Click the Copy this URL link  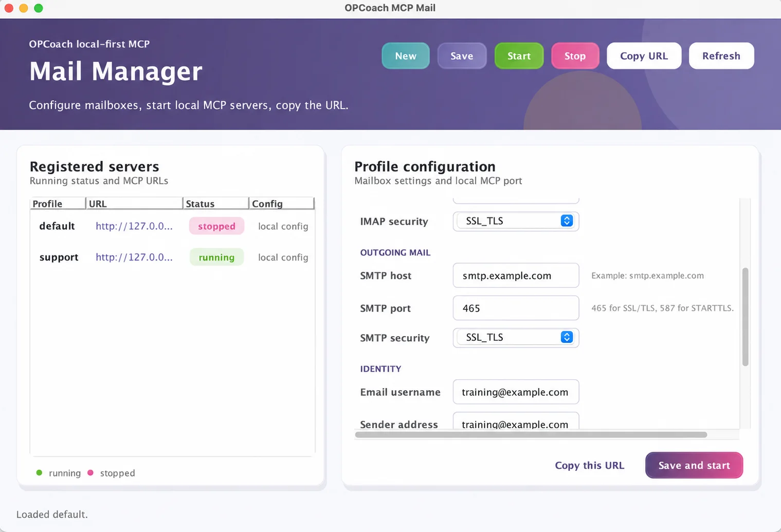click(x=589, y=465)
